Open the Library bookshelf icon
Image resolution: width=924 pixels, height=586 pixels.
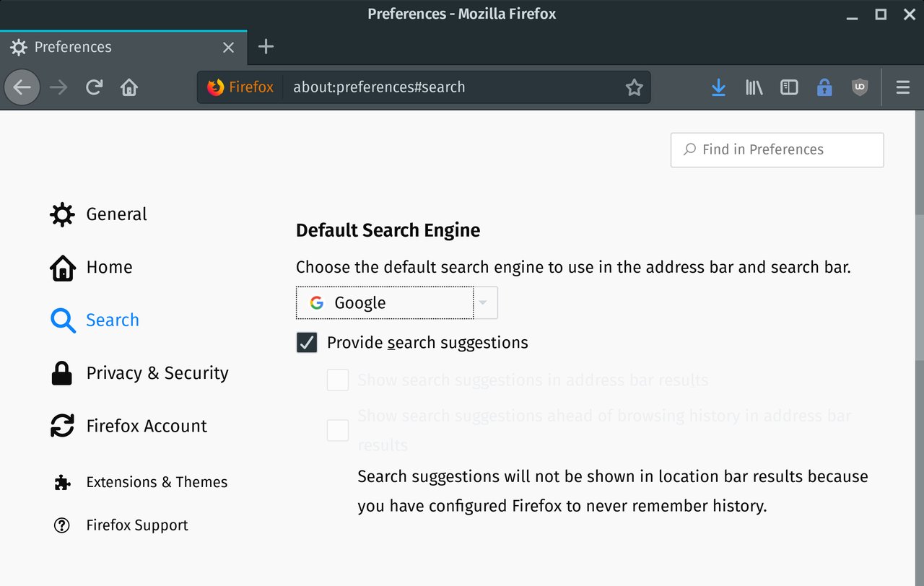[754, 87]
